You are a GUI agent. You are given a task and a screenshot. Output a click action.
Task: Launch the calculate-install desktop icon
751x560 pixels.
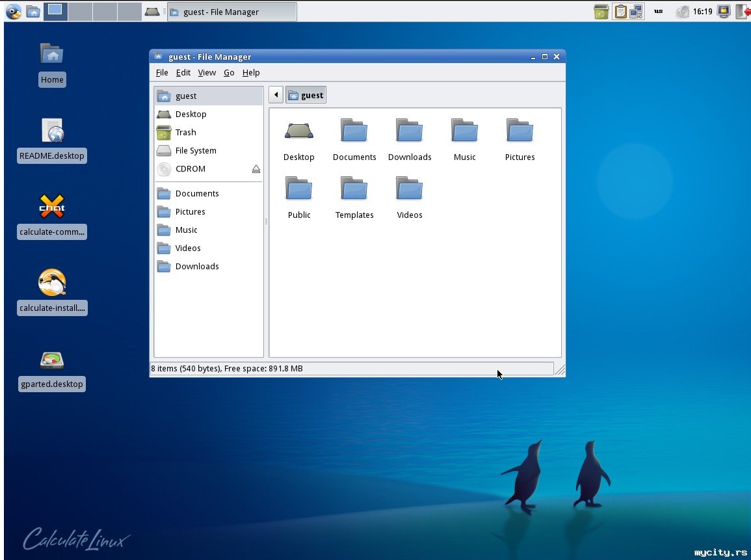52,284
